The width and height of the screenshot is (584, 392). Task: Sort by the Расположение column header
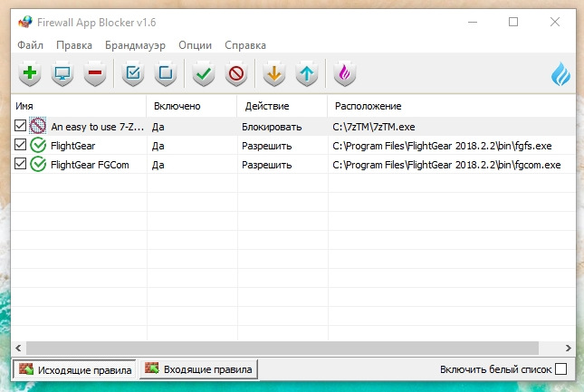click(x=452, y=106)
